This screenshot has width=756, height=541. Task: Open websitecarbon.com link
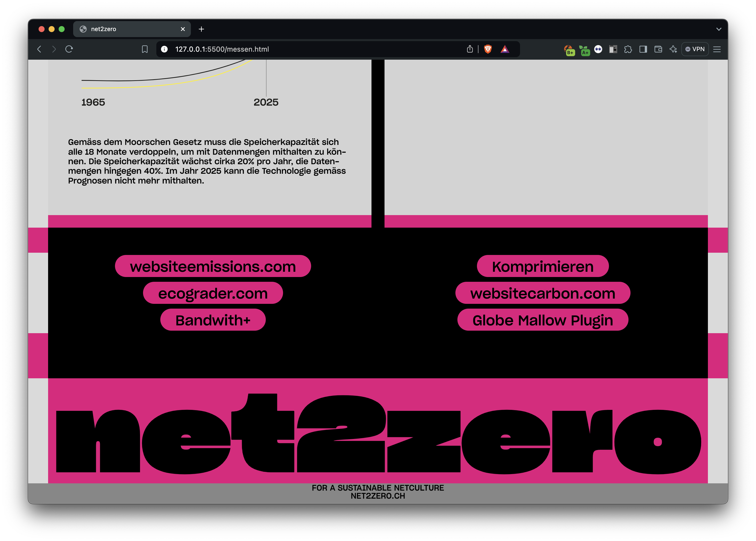coord(543,293)
